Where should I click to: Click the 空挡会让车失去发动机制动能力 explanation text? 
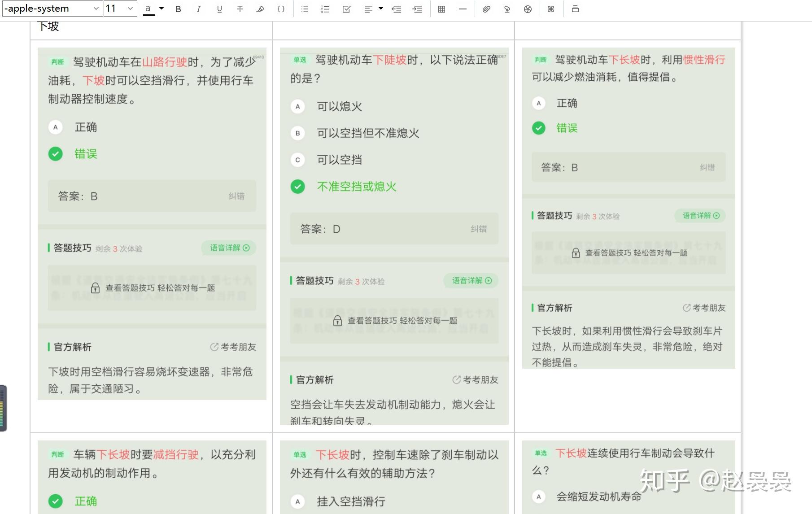(393, 412)
